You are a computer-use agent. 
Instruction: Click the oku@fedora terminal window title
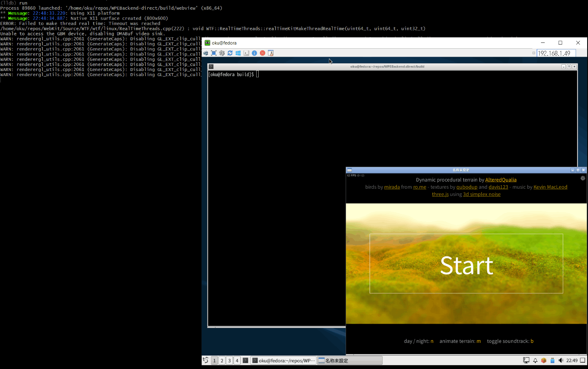(x=387, y=66)
